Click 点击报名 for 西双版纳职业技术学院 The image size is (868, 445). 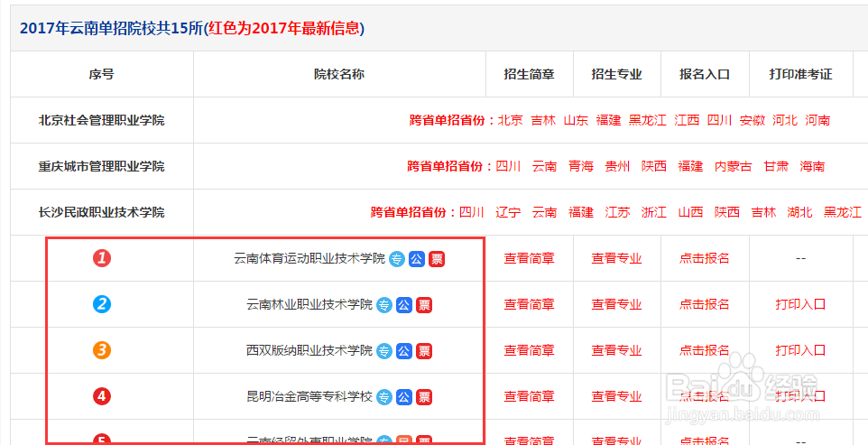point(705,350)
